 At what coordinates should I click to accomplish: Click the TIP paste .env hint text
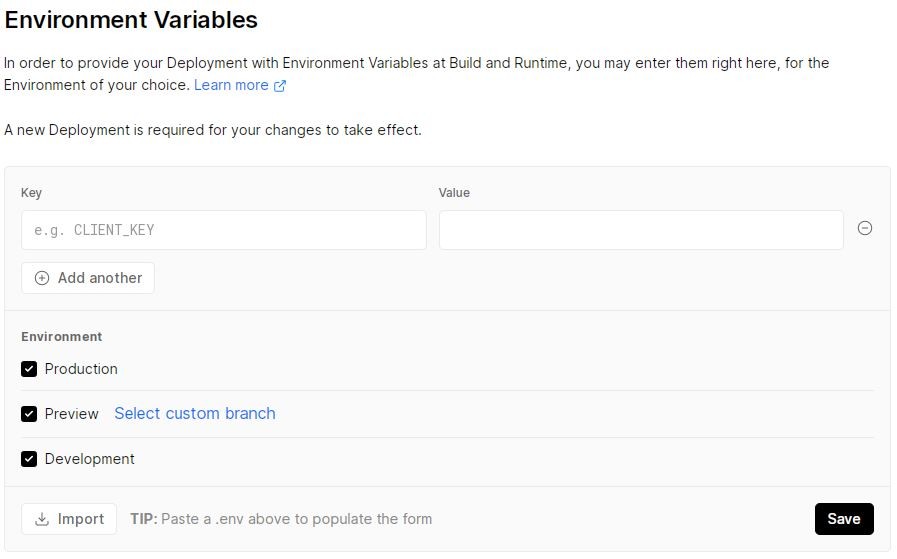click(x=281, y=519)
